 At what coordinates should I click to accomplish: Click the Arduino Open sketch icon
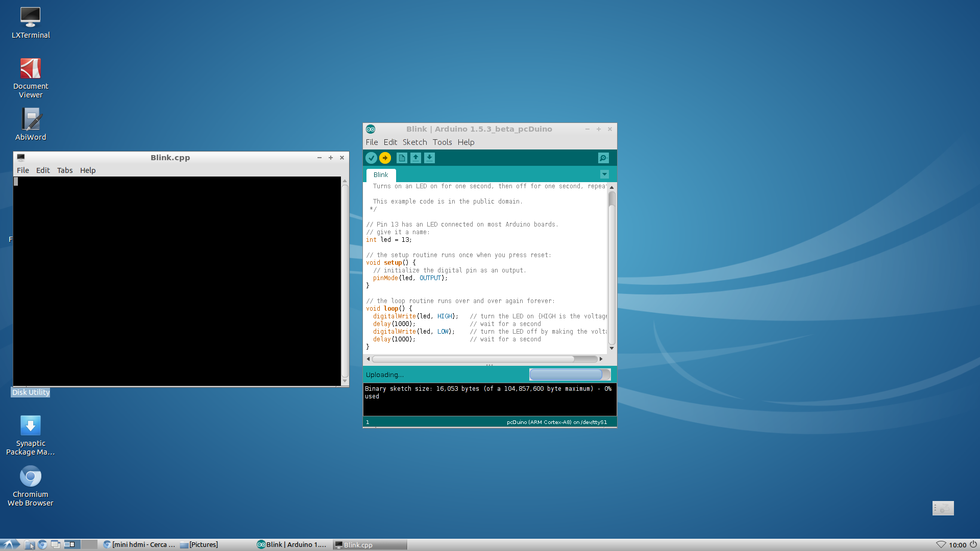point(416,158)
